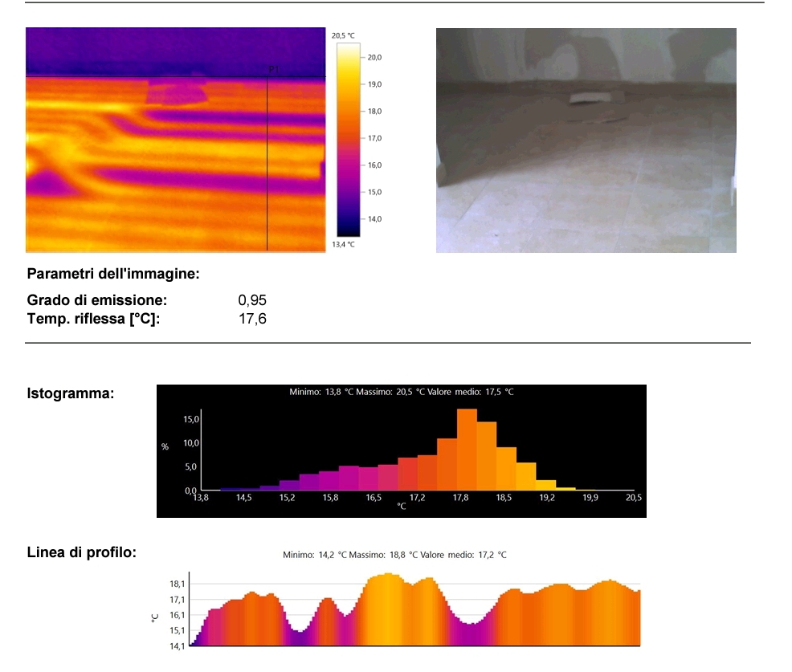Click the histogram x-axis label 17,8
Screen dimensions: 792x672
click(460, 498)
